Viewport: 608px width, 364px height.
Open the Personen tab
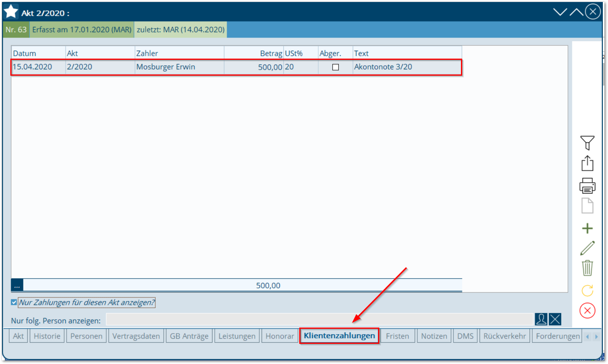[x=86, y=336]
